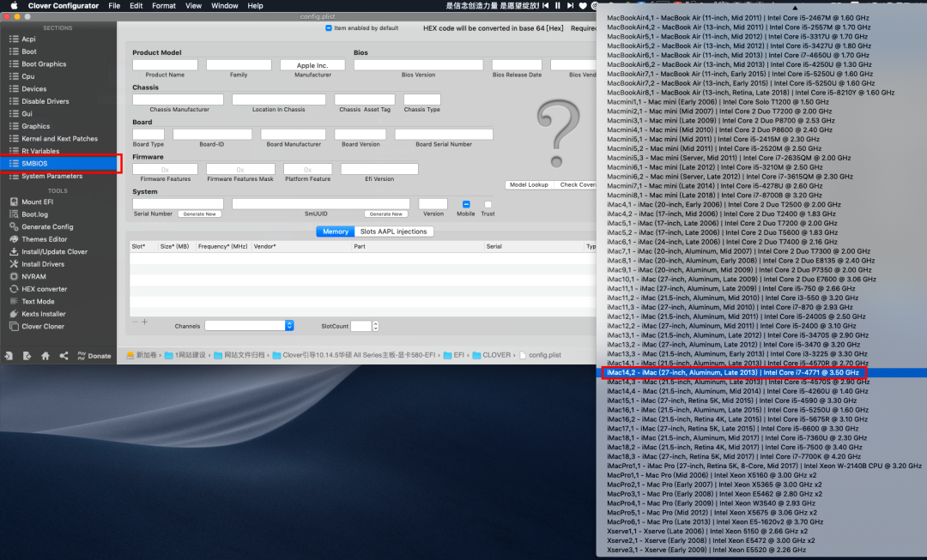Launch Mount EFI tool
Viewport: 927px width, 560px height.
click(37, 202)
